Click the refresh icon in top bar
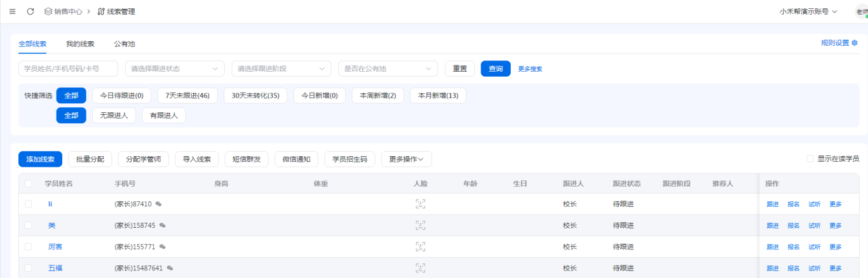Viewport: 868px width, 278px height. 31,11
